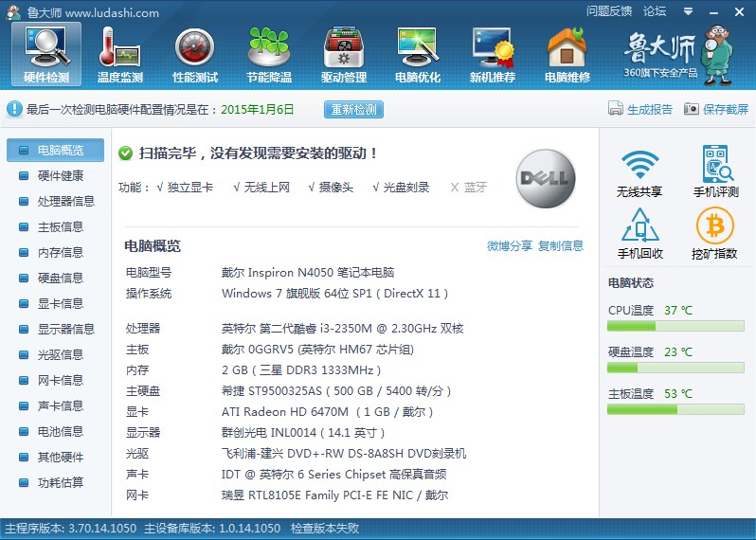The height and width of the screenshot is (540, 756).
Task: Open 问题反馈 feedback link
Action: 609,11
